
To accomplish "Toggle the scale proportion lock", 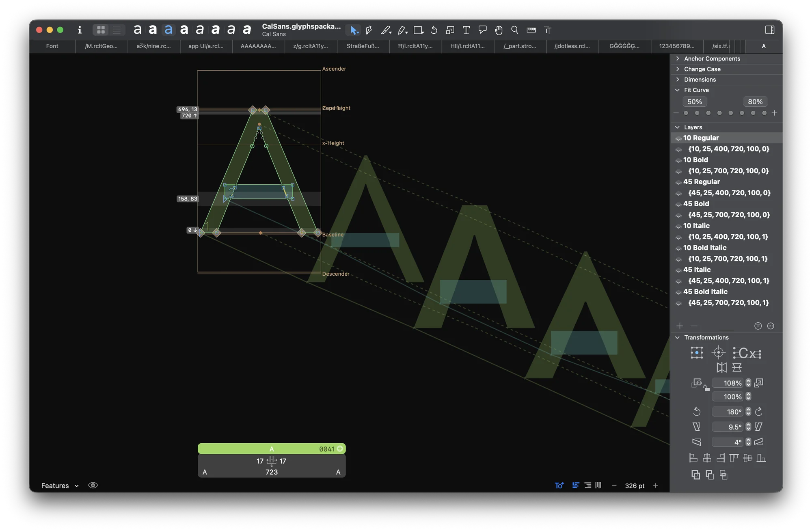I will point(707,389).
